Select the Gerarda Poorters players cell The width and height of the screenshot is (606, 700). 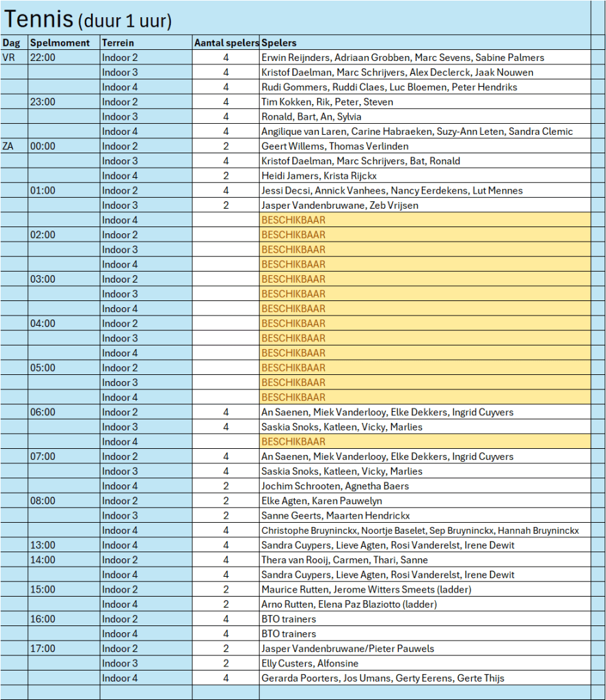click(424, 678)
